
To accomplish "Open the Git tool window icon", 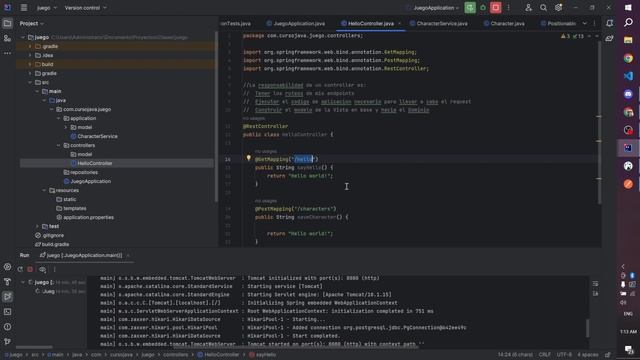I will pyautogui.click(x=7, y=341).
